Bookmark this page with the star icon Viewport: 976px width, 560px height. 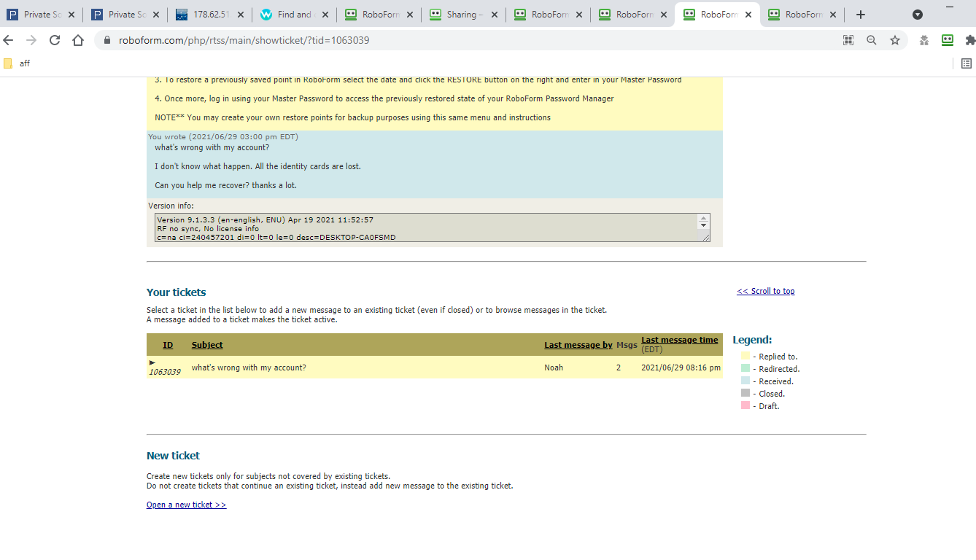(x=895, y=40)
